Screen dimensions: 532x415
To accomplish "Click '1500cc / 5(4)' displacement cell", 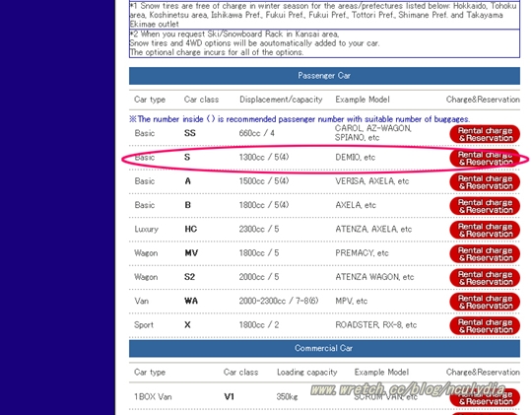I will 264,181.
